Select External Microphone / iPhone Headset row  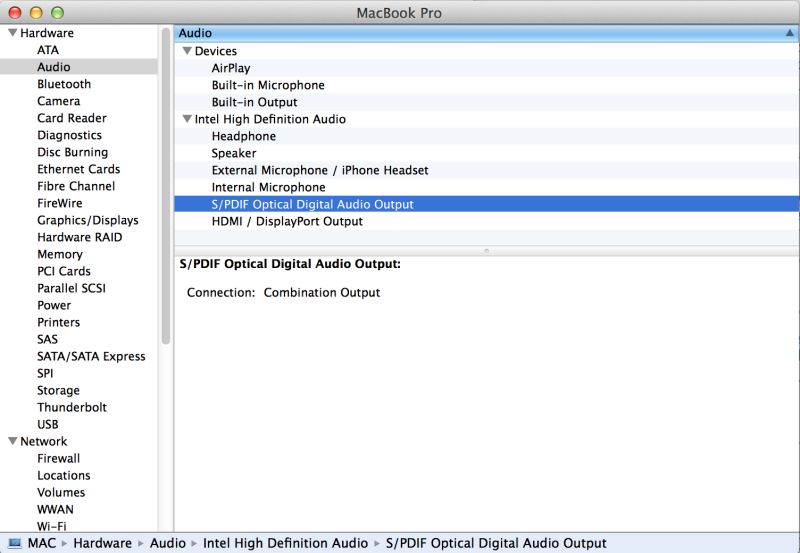487,170
